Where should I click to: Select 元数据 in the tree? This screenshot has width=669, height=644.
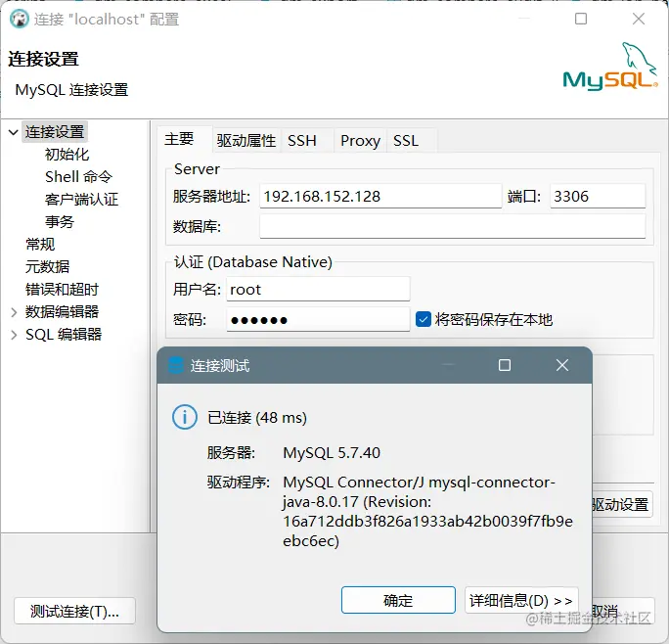(47, 267)
